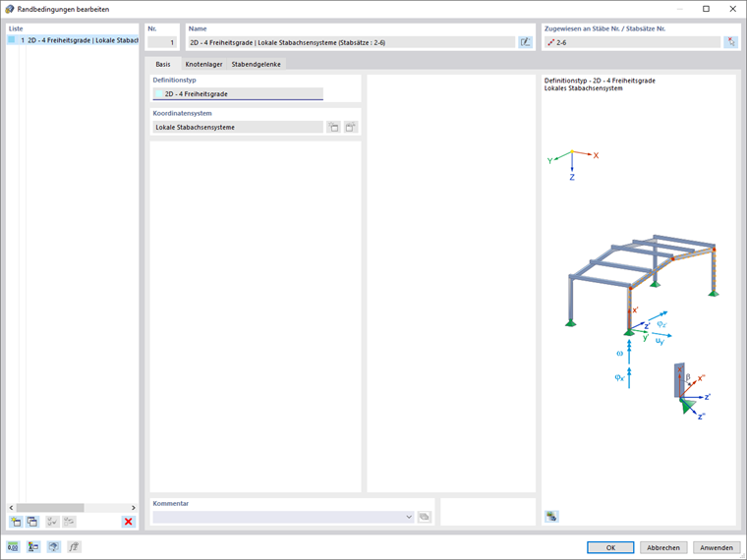The height and width of the screenshot is (560, 747).
Task: Delete selected entry with red X icon
Action: tap(128, 522)
